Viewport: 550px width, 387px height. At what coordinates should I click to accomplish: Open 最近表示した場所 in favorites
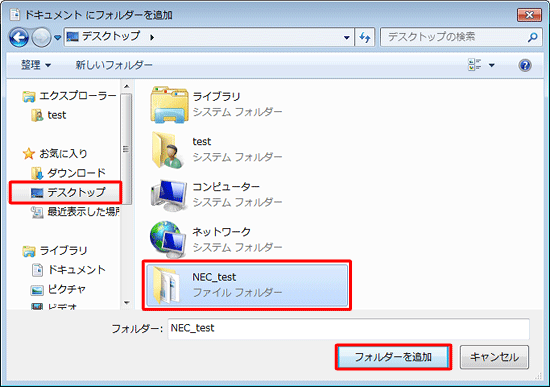pos(75,212)
